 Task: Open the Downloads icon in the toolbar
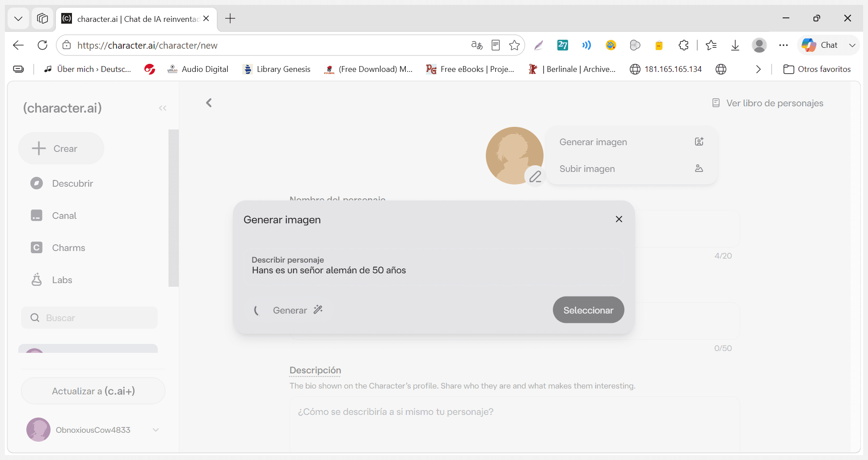(x=735, y=45)
